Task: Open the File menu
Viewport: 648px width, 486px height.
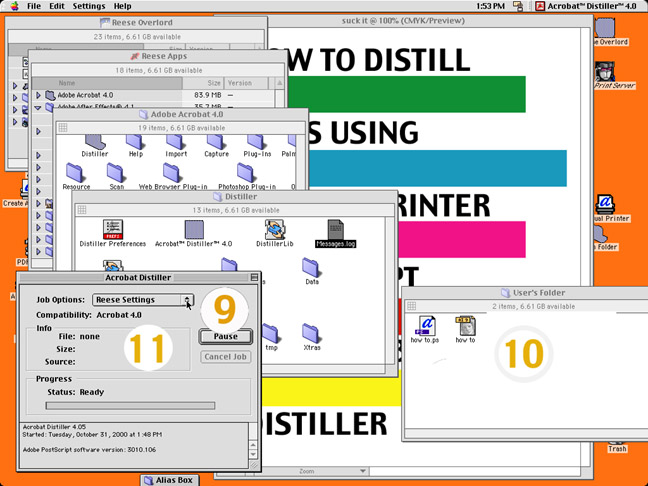Action: (x=34, y=6)
